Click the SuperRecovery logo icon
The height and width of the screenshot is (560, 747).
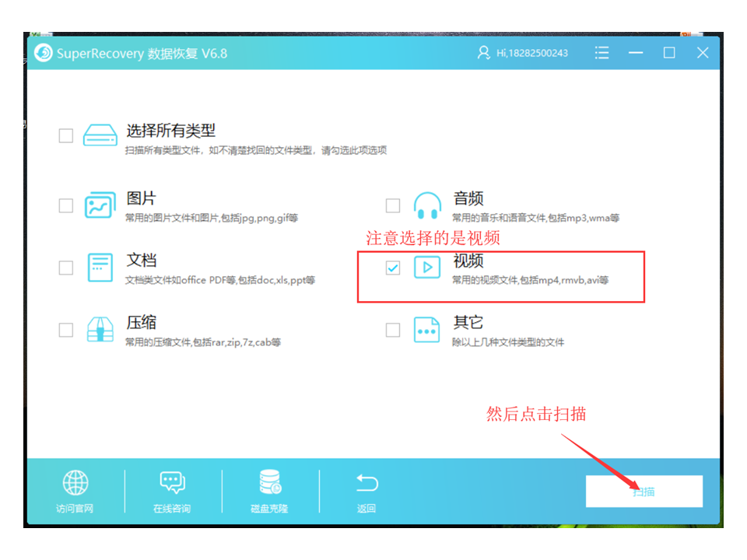[x=44, y=53]
